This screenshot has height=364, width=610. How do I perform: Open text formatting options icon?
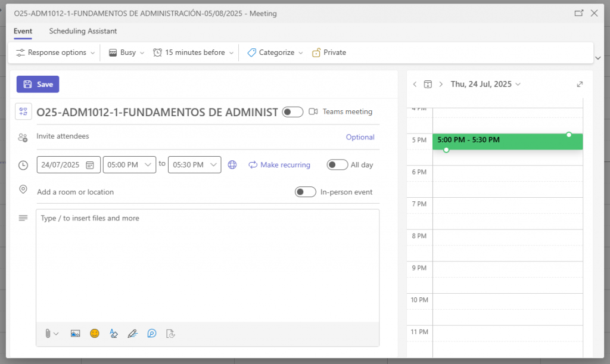click(114, 334)
